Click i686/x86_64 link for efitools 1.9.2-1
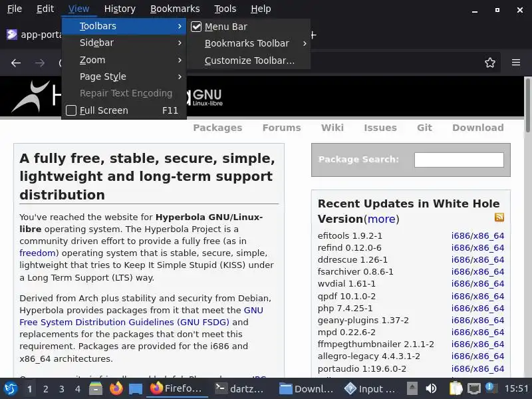Screen dimensions: 532x399 point(477,236)
